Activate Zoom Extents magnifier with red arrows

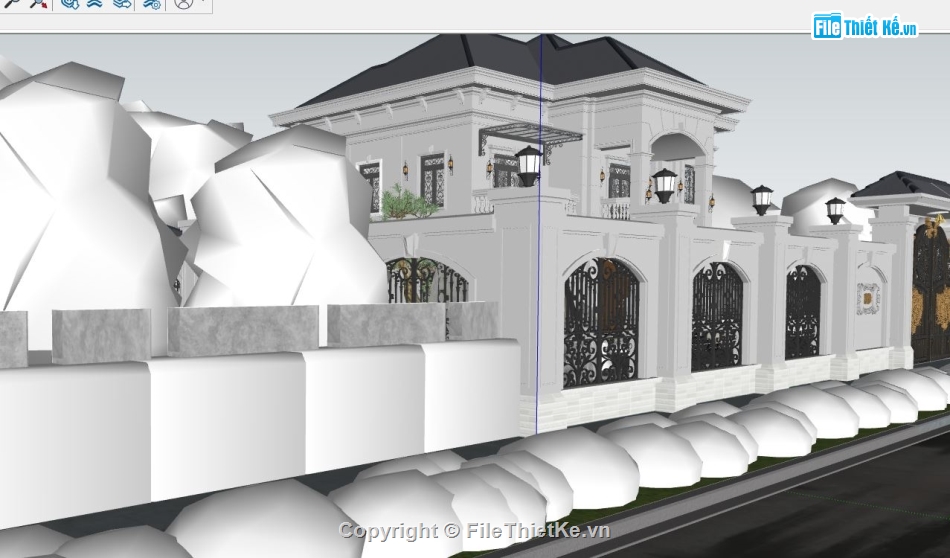click(x=38, y=3)
